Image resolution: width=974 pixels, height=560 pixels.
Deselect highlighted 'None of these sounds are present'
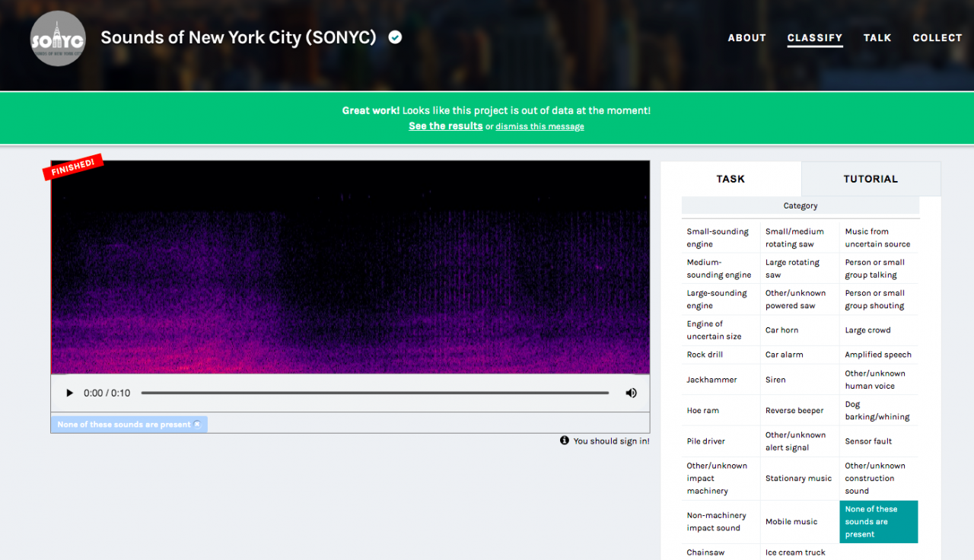879,522
